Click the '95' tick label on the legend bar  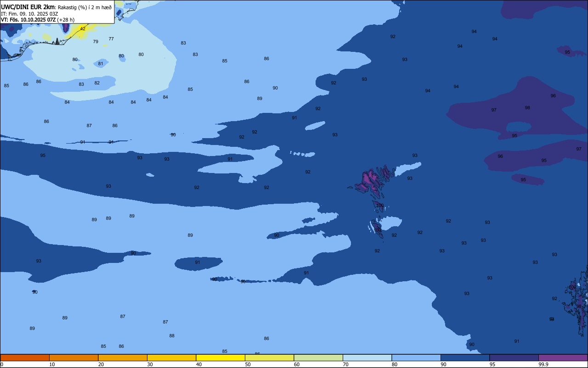492,364
